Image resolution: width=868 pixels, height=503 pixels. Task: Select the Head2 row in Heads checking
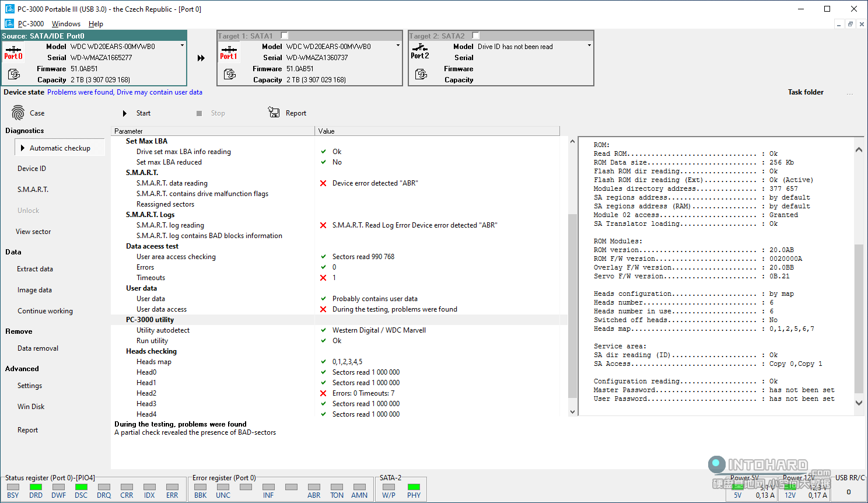coord(338,393)
